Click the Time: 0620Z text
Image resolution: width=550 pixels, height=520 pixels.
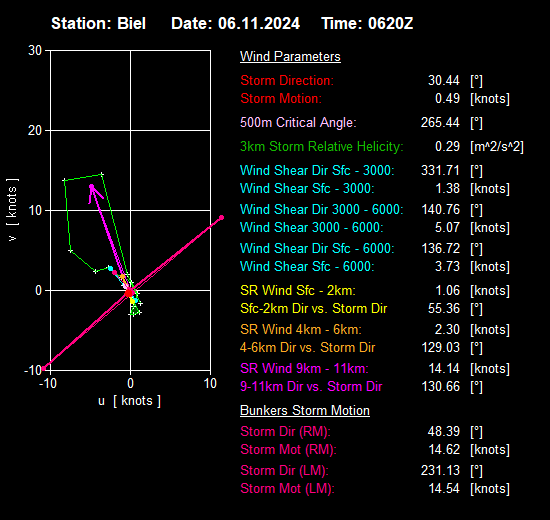tap(367, 24)
